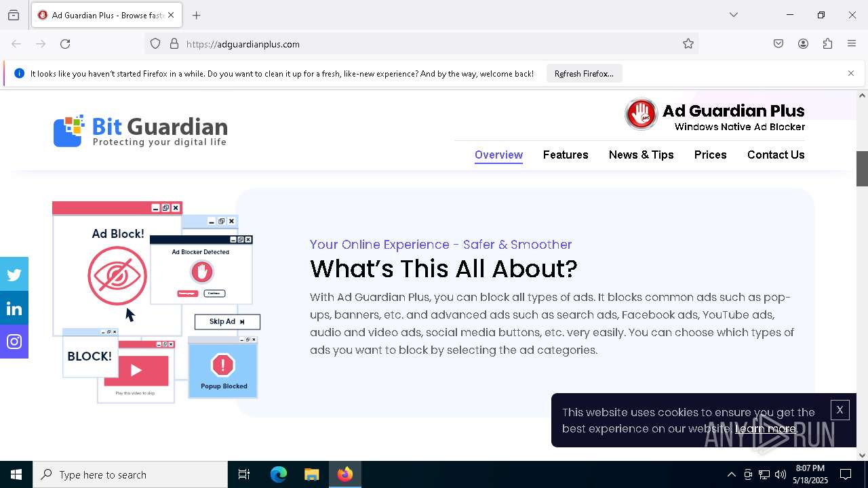Click the Windows taskbar search box
This screenshot has height=488, width=868.
pos(130,474)
